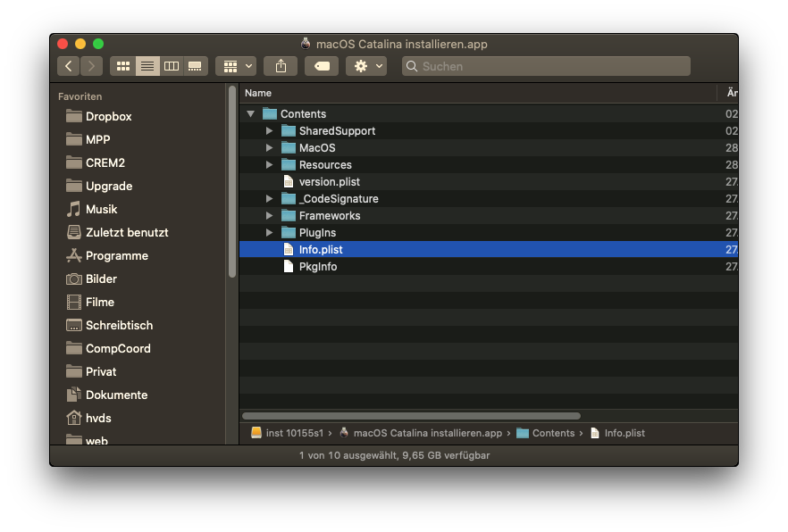Go forward with the right arrow button
This screenshot has height=532, width=788.
click(91, 66)
